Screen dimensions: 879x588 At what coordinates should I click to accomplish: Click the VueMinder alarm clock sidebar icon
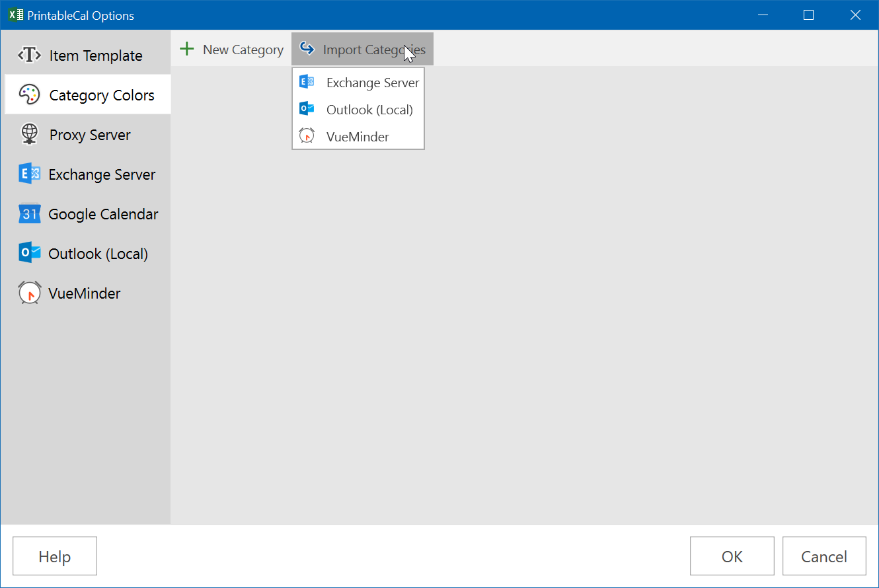(x=30, y=293)
